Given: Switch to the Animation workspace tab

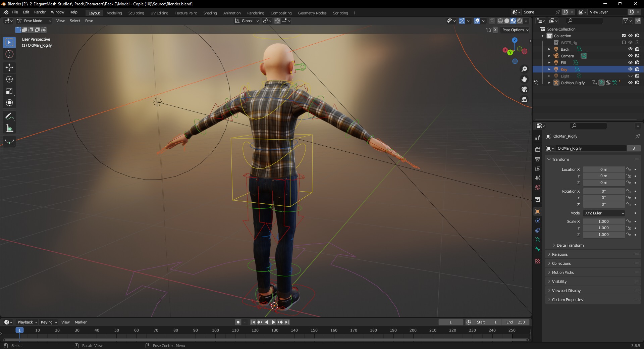Looking at the screenshot, I should (x=232, y=13).
